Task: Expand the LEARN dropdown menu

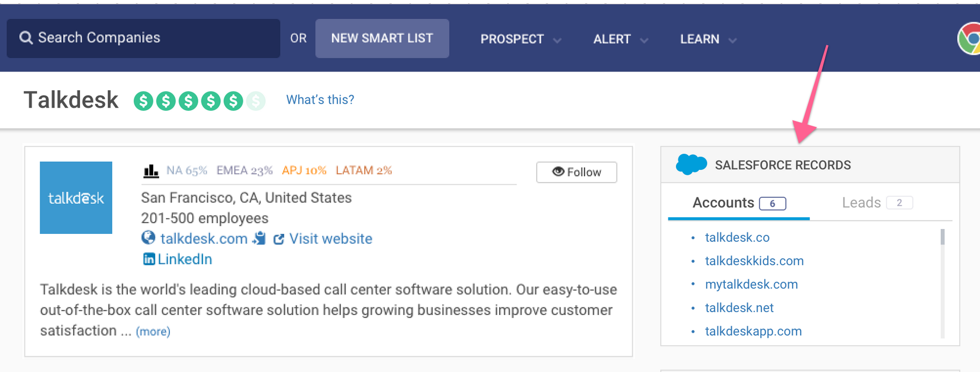Action: pos(708,39)
